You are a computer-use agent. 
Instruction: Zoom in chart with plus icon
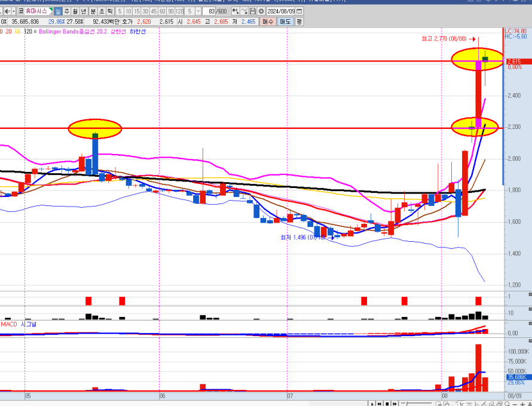tap(523, 404)
